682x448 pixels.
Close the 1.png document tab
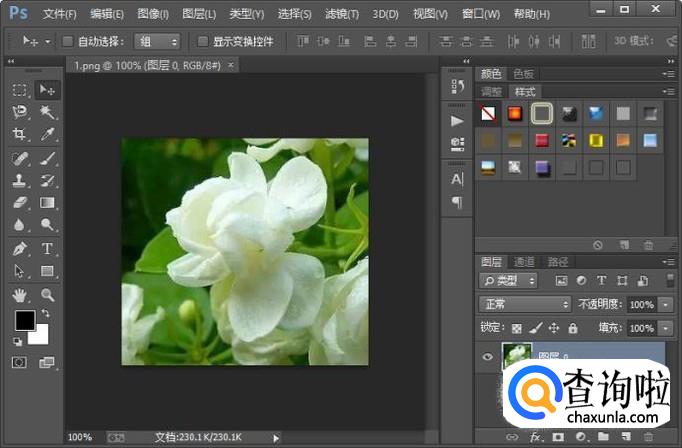(231, 64)
